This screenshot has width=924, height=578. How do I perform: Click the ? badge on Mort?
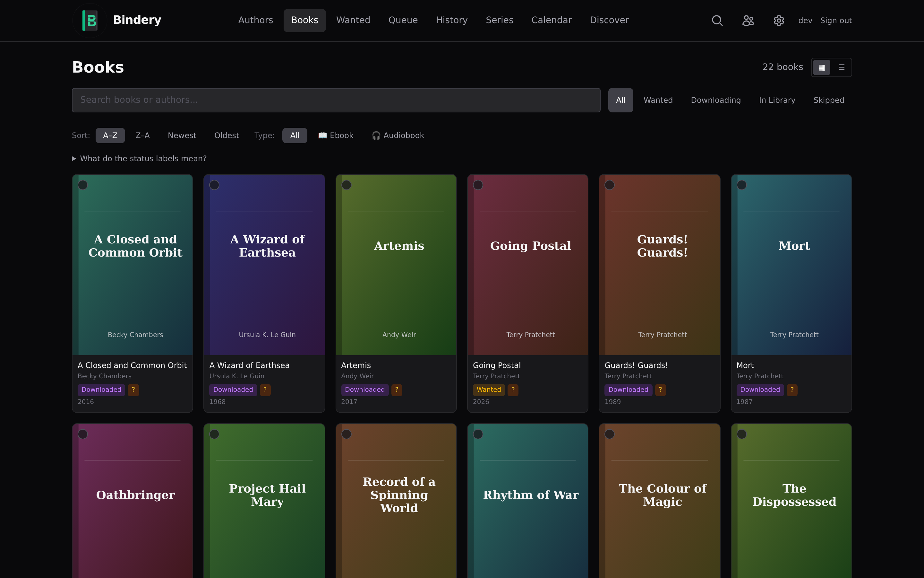pos(792,390)
